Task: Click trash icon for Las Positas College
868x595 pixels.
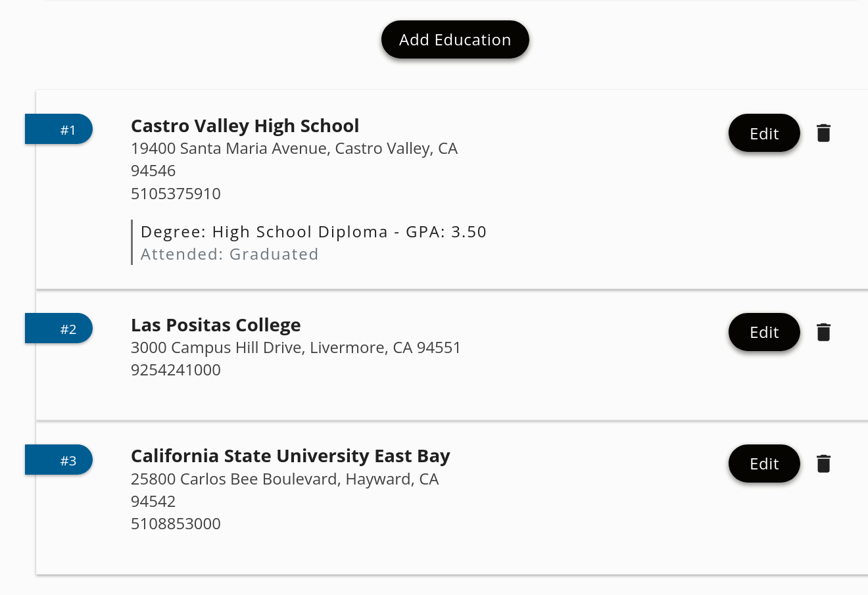Action: click(x=823, y=332)
